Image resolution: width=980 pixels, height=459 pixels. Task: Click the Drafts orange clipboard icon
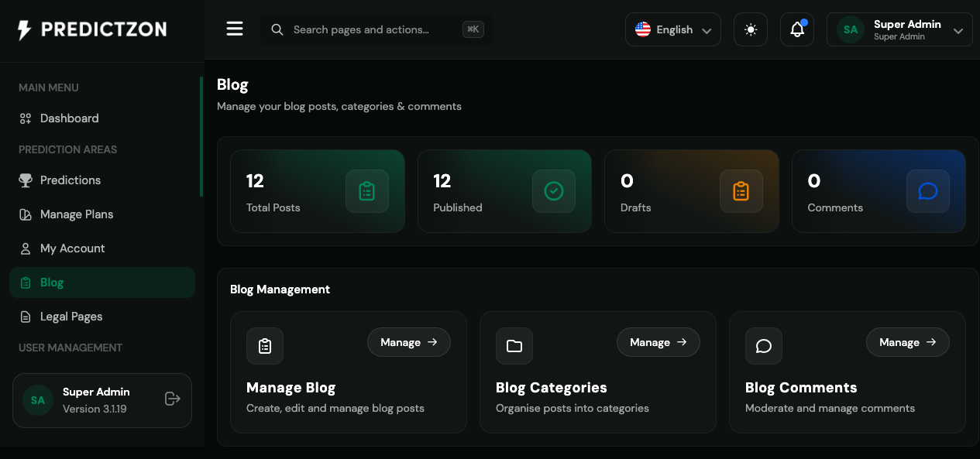click(741, 191)
